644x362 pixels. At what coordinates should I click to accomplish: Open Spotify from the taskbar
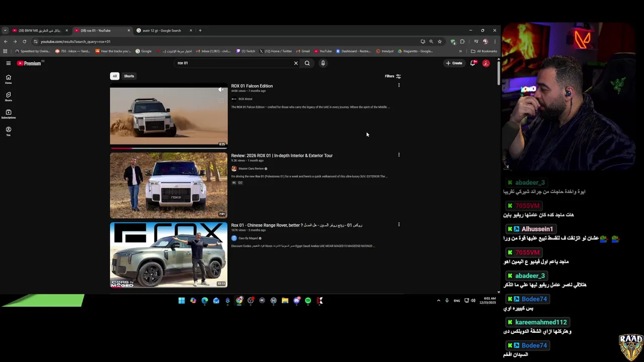[308, 301]
